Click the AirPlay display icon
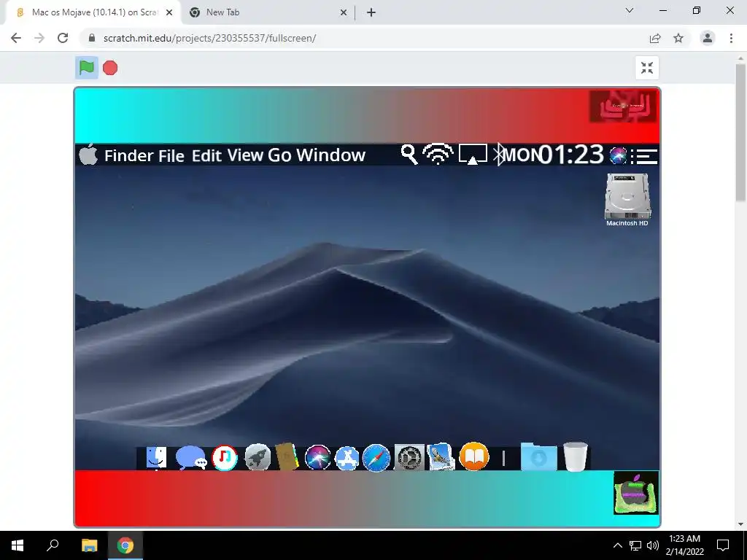The height and width of the screenshot is (560, 747). [473, 155]
